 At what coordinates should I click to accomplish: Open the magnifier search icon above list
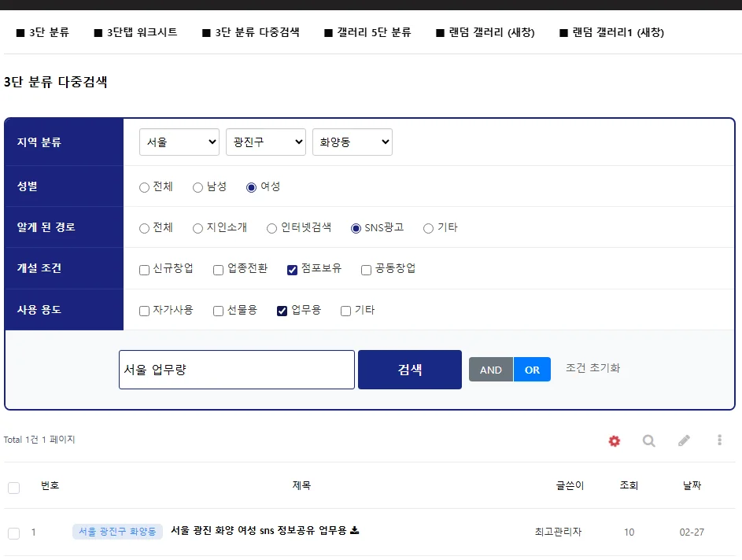coord(649,440)
